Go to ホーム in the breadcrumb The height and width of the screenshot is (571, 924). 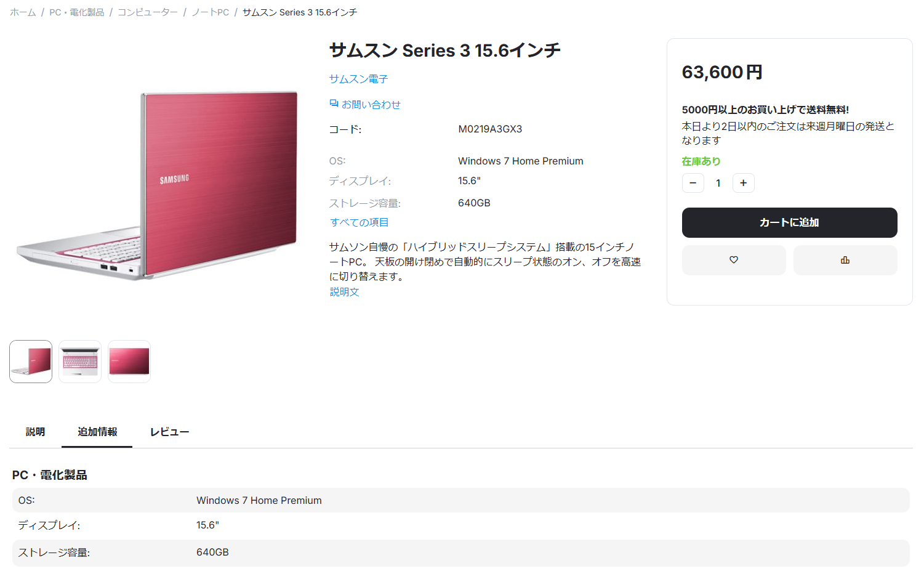(23, 12)
